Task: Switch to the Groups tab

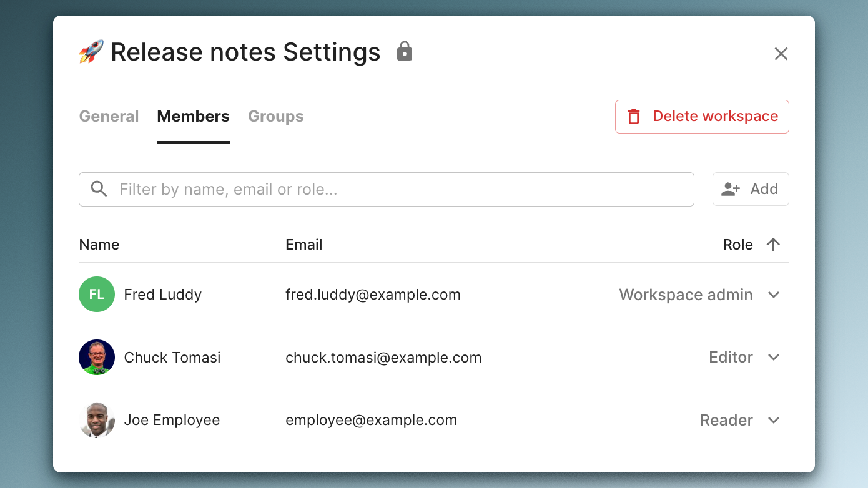Action: pyautogui.click(x=275, y=116)
